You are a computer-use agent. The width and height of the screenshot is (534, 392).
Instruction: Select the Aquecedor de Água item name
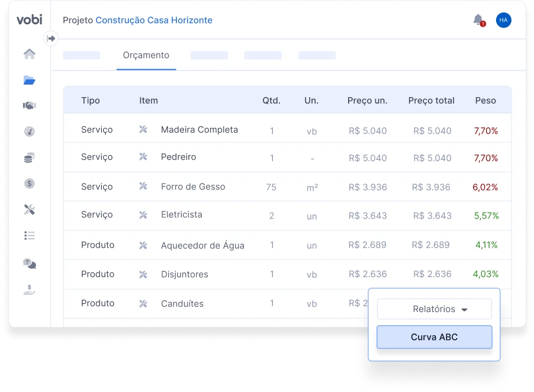pos(202,245)
